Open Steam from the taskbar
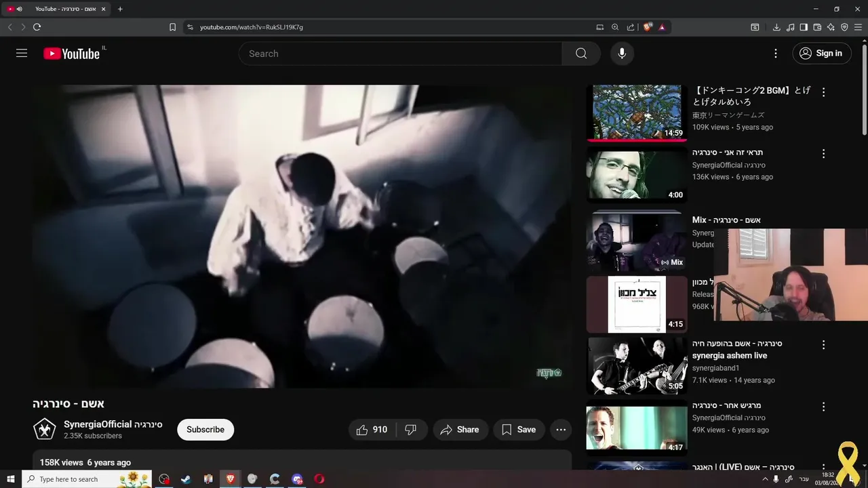The height and width of the screenshot is (488, 868). click(186, 479)
